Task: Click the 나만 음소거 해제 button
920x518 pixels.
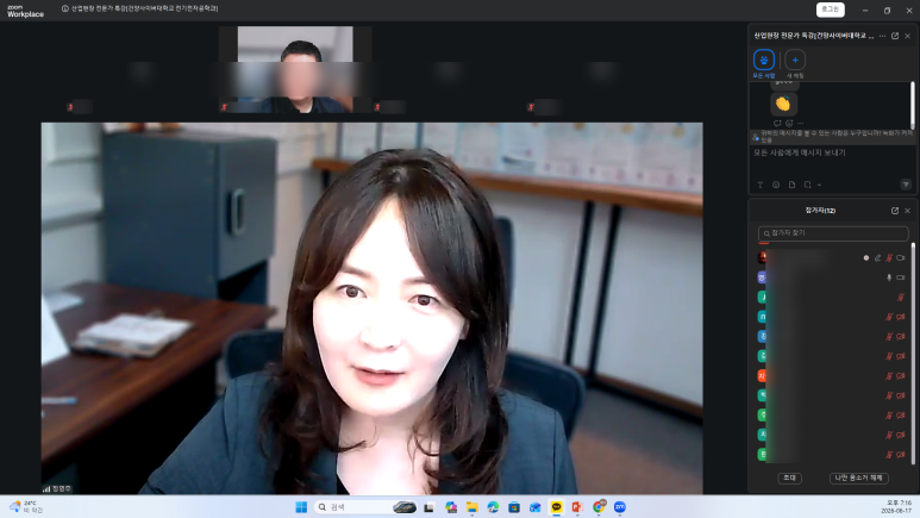Action: 859,478
